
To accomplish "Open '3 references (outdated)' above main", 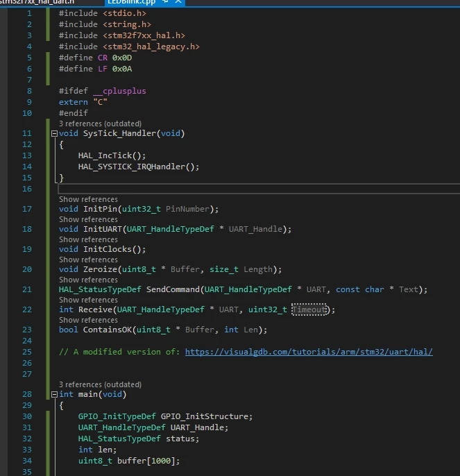I will [100, 384].
